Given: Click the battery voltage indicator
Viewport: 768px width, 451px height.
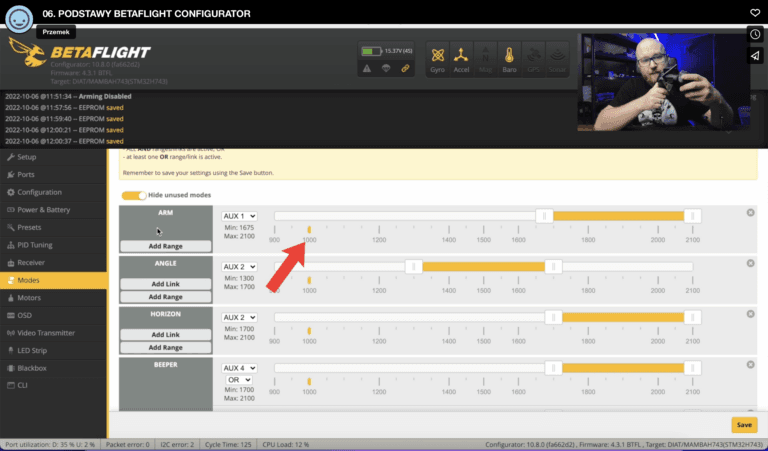Looking at the screenshot, I should coord(386,51).
